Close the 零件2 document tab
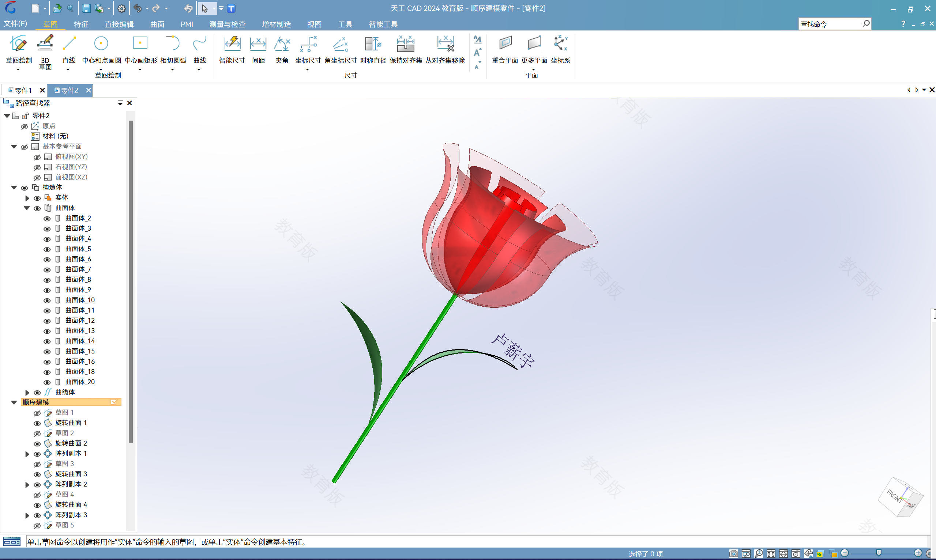This screenshot has height=560, width=936. click(x=89, y=90)
